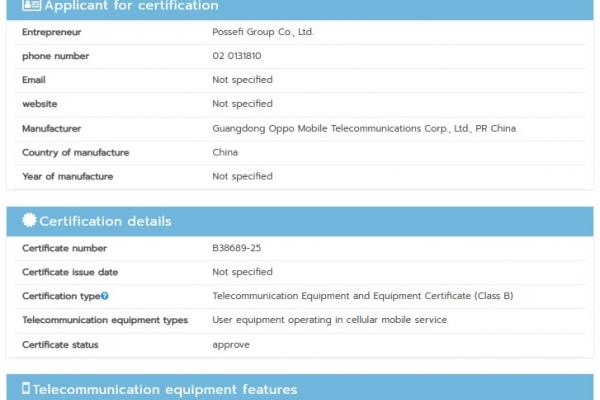Screen dimensions: 600x400
Task: Click Certificate issue date label
Action: 70,272
